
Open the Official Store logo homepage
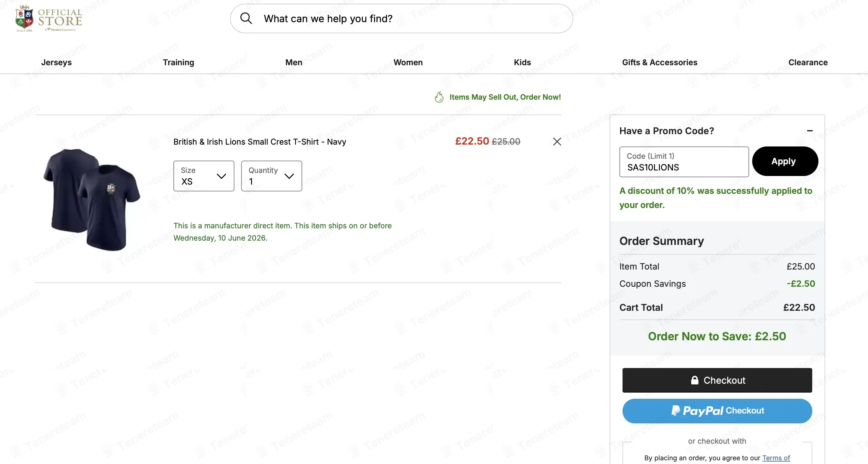[x=49, y=18]
